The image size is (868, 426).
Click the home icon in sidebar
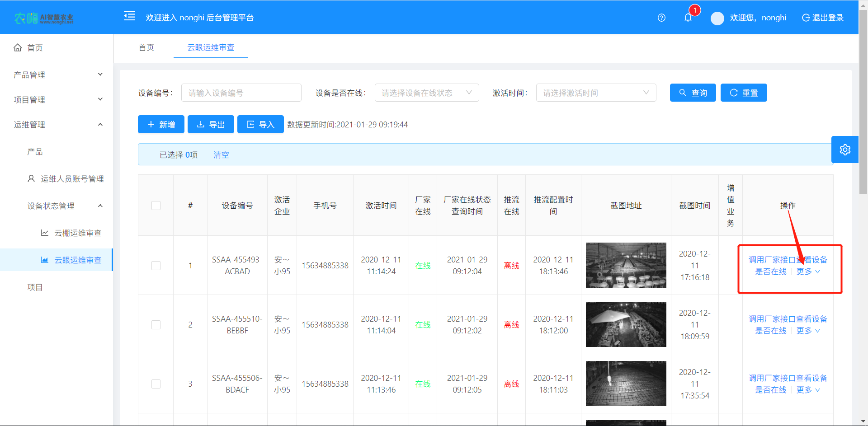pyautogui.click(x=18, y=47)
